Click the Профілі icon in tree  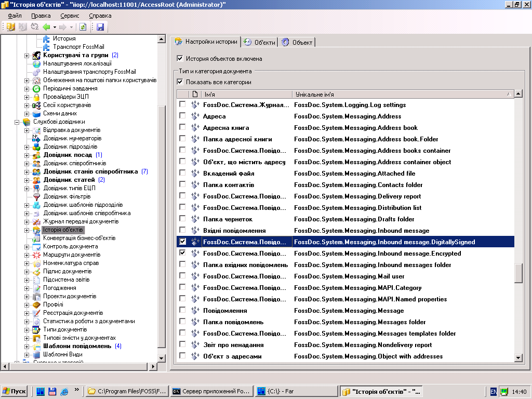(x=37, y=304)
